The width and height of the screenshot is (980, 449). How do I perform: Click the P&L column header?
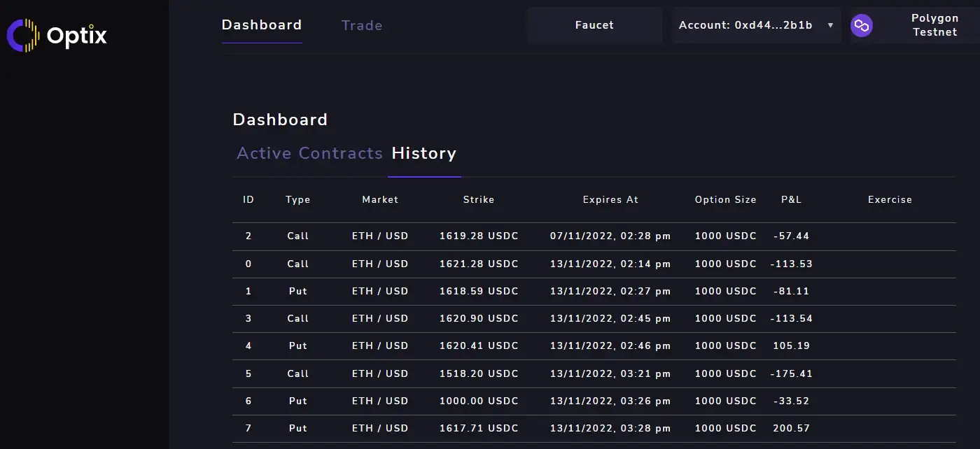pos(791,199)
